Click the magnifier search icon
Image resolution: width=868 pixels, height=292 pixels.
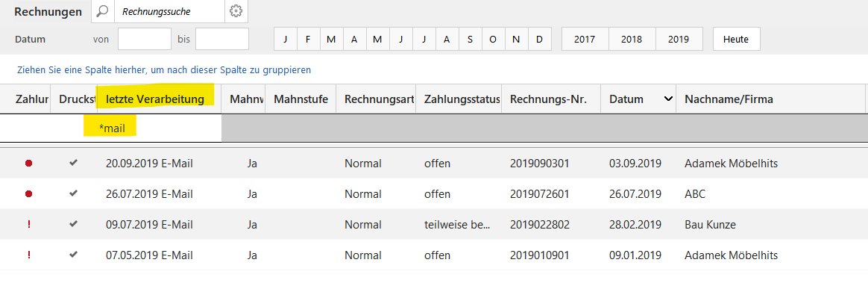103,11
